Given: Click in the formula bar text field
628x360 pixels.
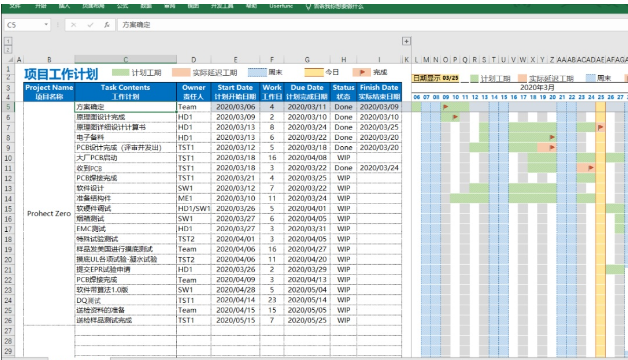Looking at the screenshot, I should (372, 25).
